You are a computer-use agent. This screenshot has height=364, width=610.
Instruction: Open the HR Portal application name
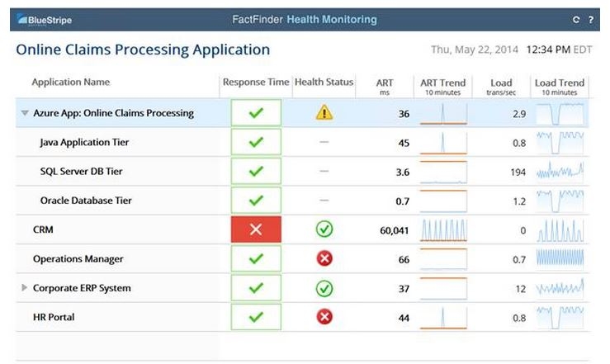click(54, 317)
